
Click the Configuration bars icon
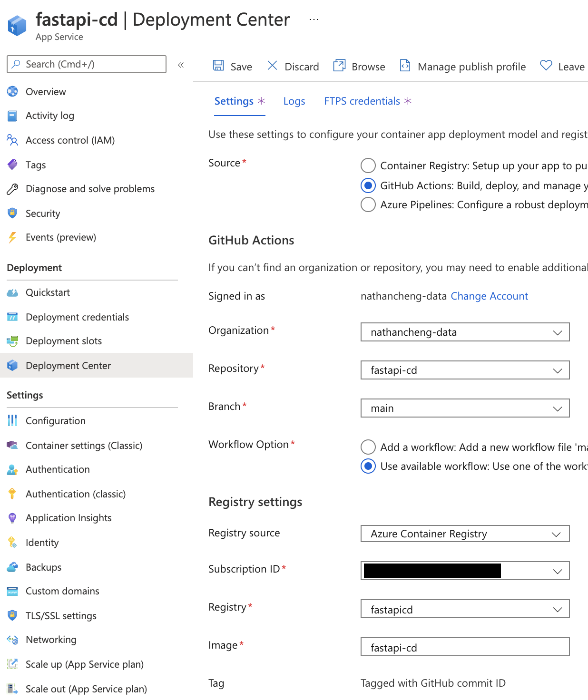[12, 420]
